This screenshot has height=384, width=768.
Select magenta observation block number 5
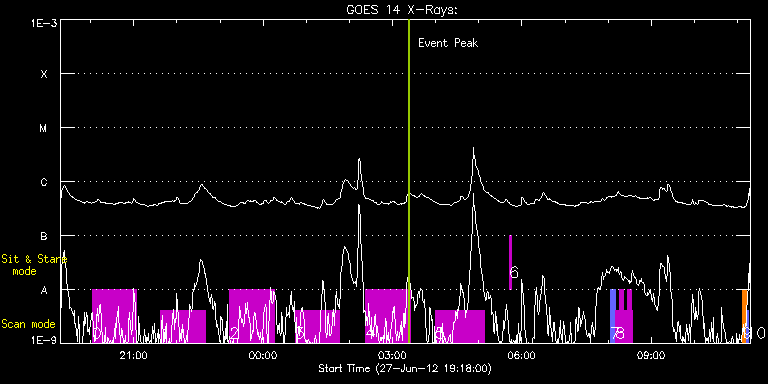(x=459, y=326)
